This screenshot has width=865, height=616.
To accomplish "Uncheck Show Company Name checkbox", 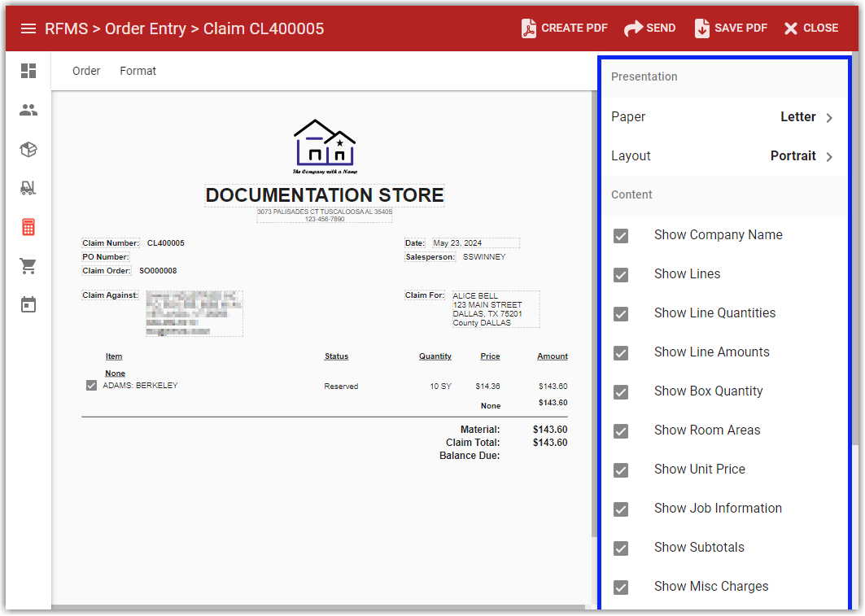I will 621,235.
